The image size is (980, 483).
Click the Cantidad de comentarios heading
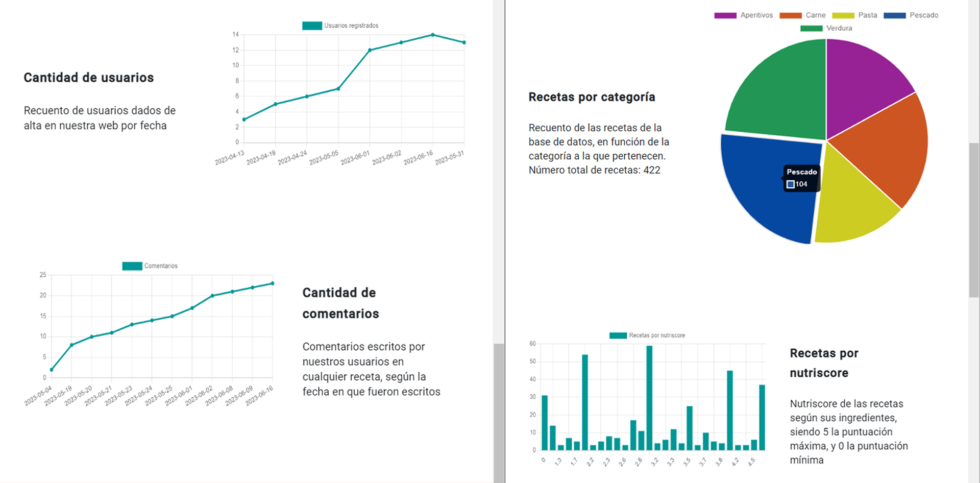point(340,303)
